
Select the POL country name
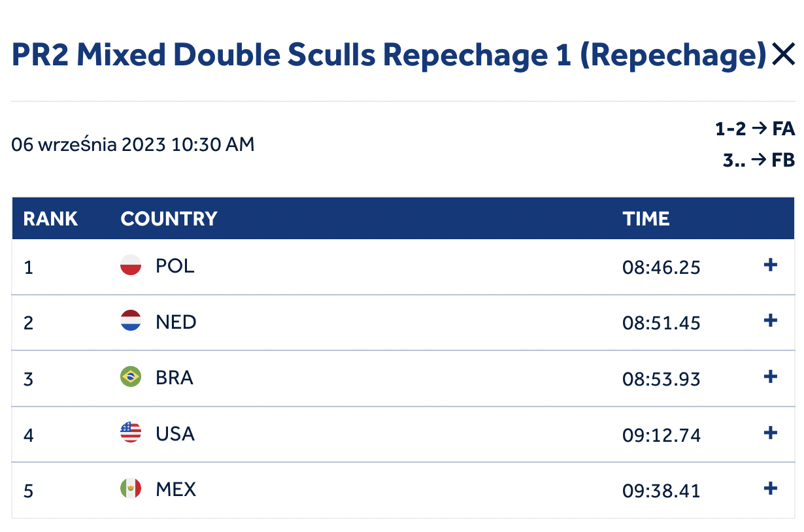point(175,266)
